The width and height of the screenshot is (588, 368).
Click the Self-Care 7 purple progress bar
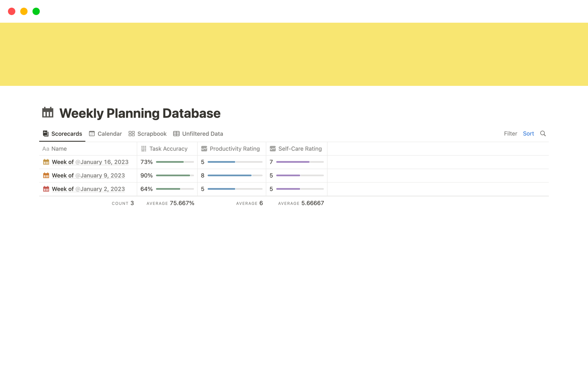[x=300, y=162]
